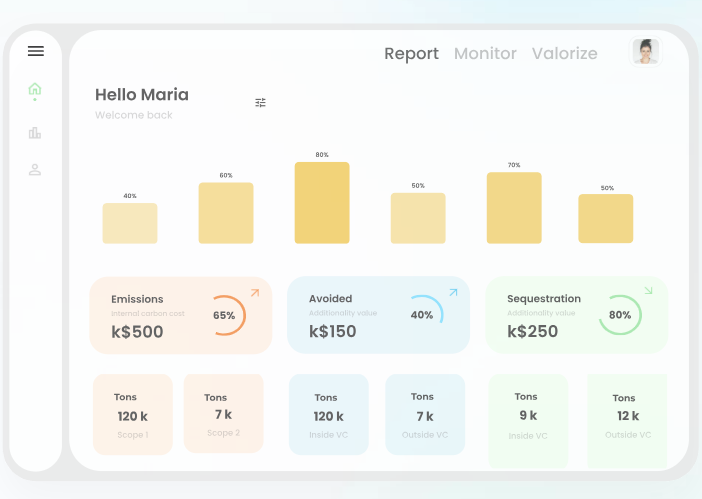Click the Sequestration 80% progress ring

620,315
